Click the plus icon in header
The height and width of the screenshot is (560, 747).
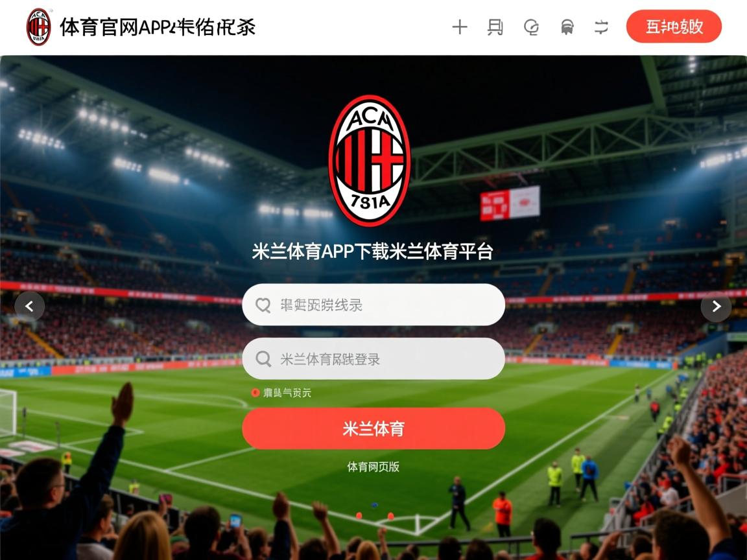coord(459,27)
